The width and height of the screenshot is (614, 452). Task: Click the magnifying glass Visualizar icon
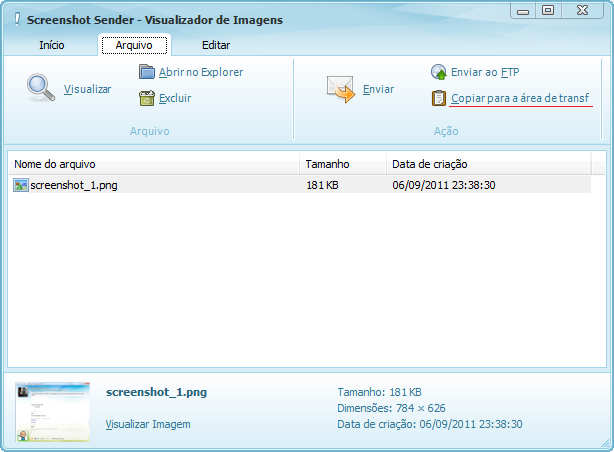[x=41, y=88]
